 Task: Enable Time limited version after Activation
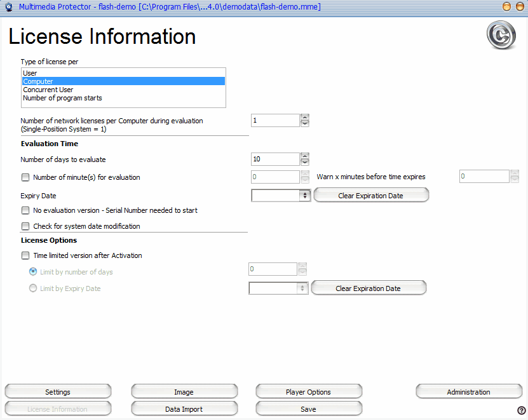coord(25,255)
